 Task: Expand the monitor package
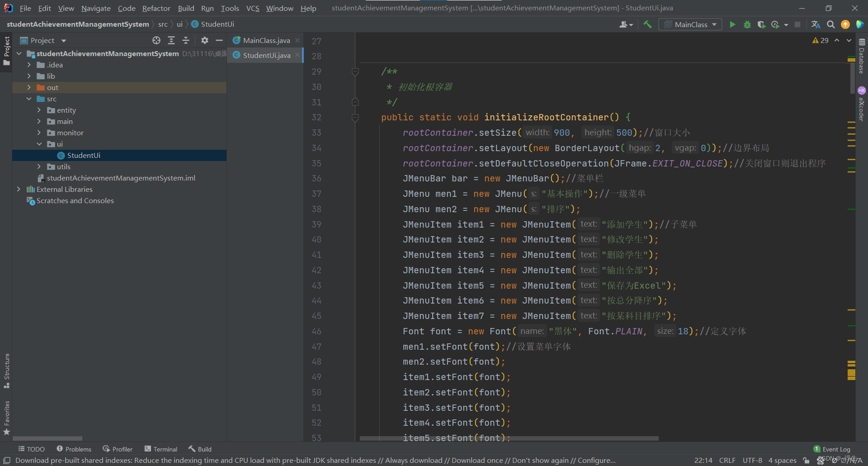(x=39, y=133)
